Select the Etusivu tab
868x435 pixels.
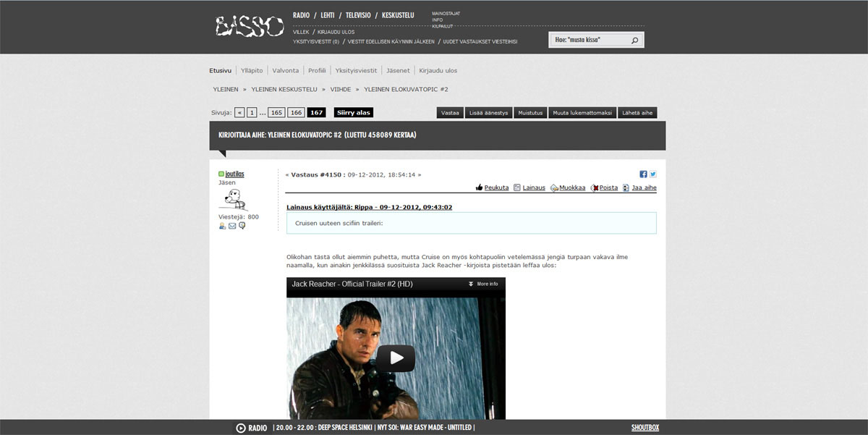tap(220, 70)
